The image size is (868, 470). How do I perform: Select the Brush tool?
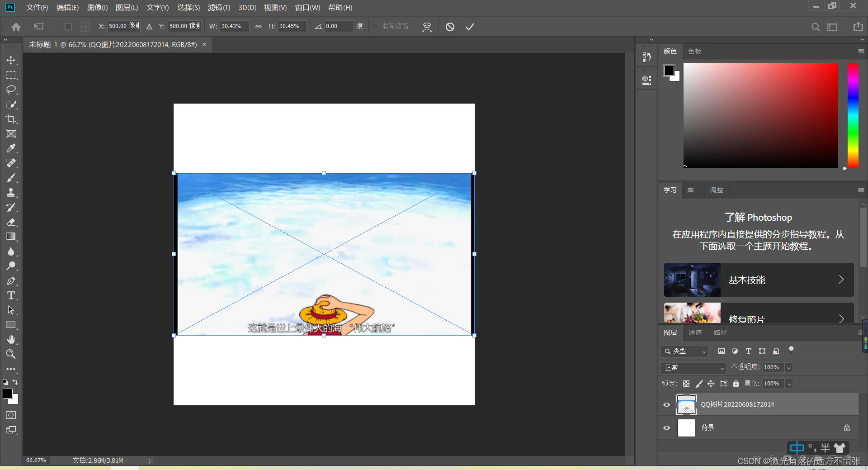click(11, 178)
